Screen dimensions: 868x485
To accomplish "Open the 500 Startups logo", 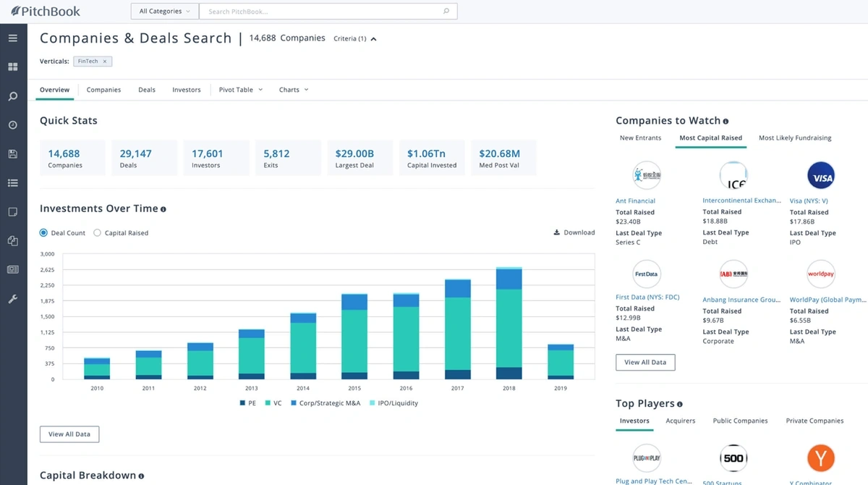I will point(733,458).
